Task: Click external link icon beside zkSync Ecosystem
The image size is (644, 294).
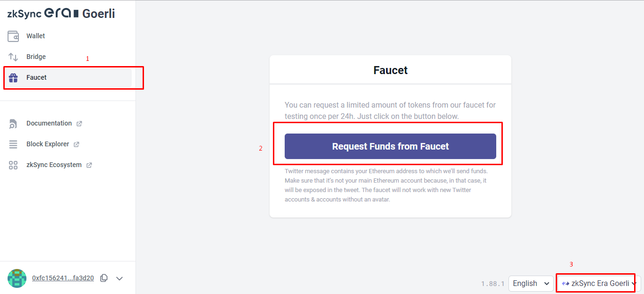Action: pyautogui.click(x=89, y=165)
